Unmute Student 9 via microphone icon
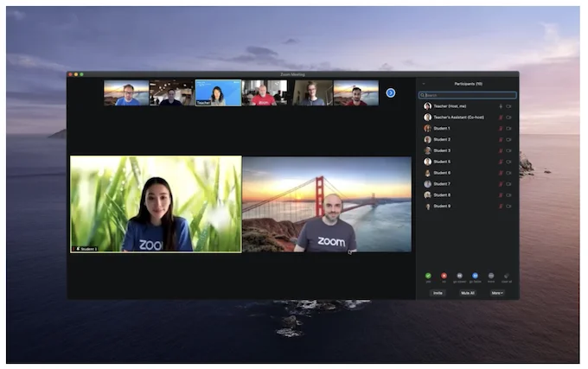The image size is (588, 369). 501,206
